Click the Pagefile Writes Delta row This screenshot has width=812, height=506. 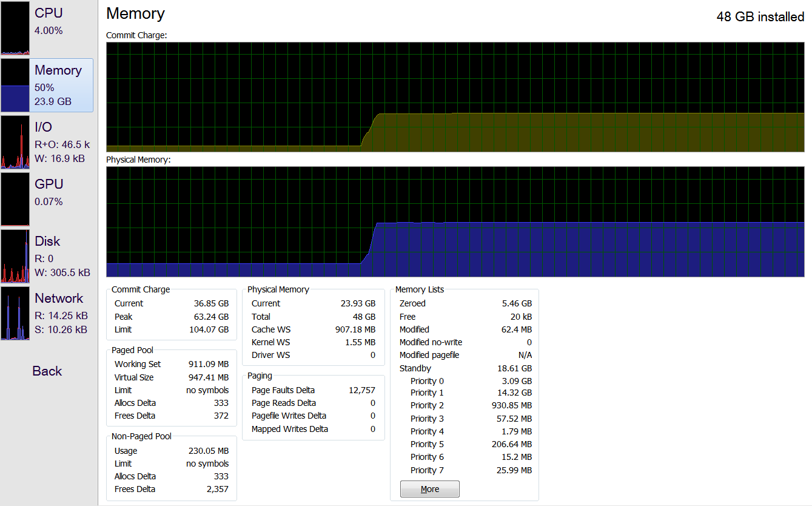[314, 416]
